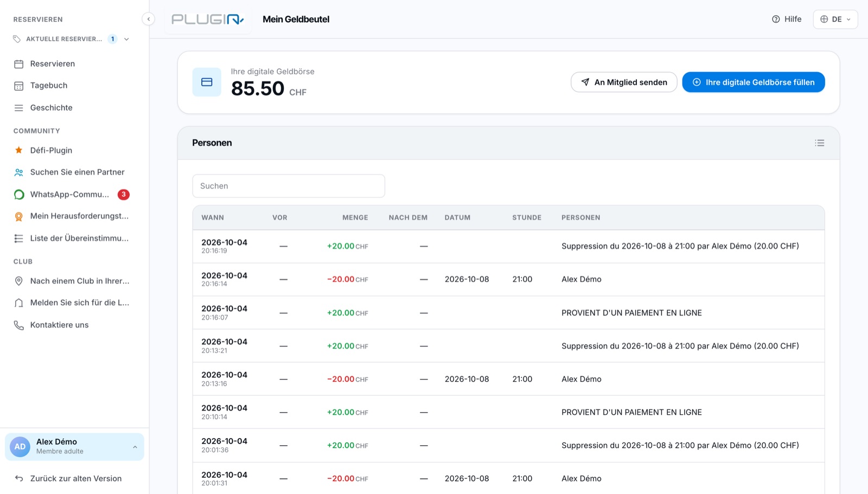Click the wallet card icon beside balance

(x=207, y=82)
